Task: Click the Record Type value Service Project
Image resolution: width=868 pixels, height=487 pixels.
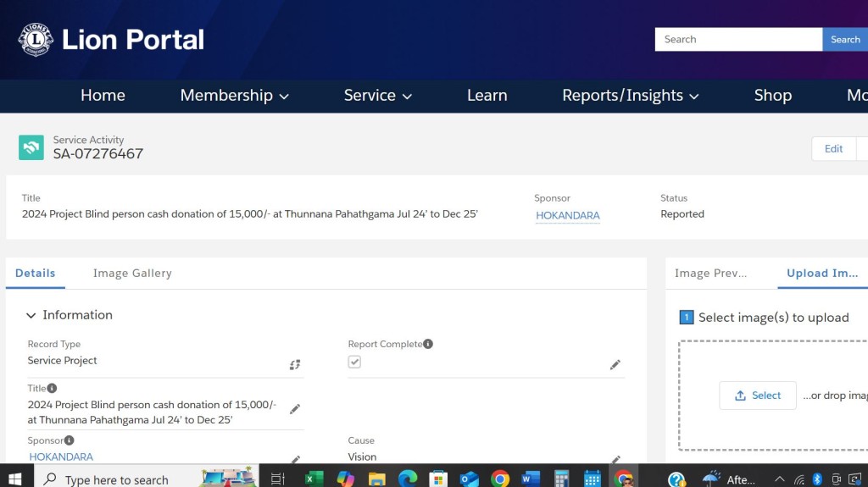Action: pyautogui.click(x=62, y=360)
